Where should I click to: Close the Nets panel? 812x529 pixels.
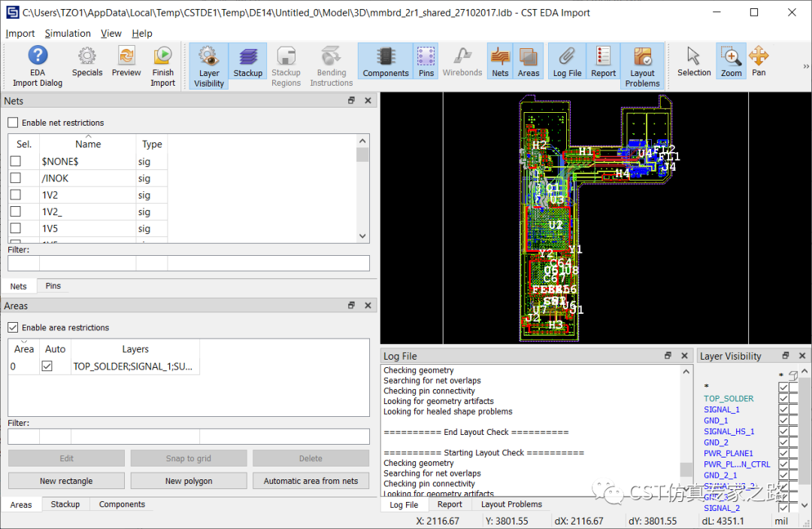pos(368,101)
